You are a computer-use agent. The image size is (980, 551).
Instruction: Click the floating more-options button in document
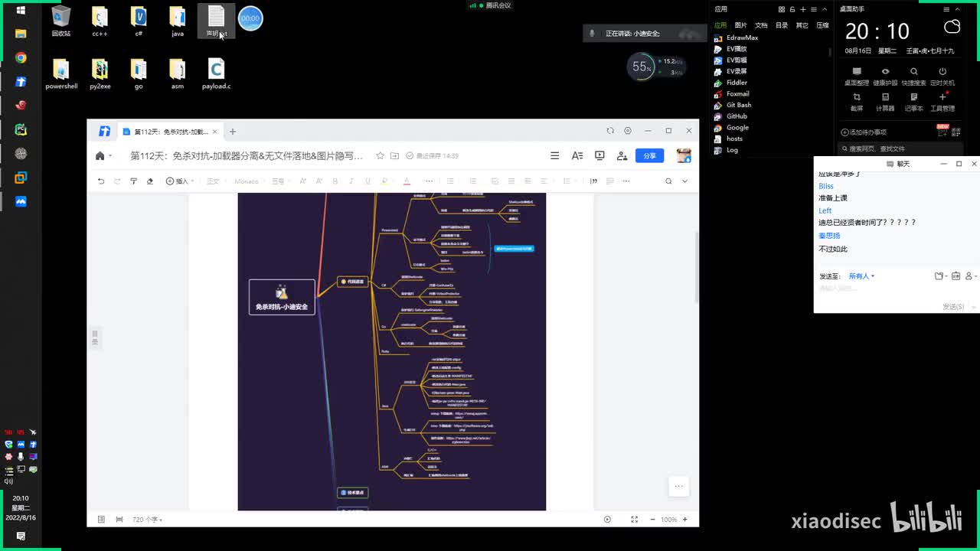[678, 486]
